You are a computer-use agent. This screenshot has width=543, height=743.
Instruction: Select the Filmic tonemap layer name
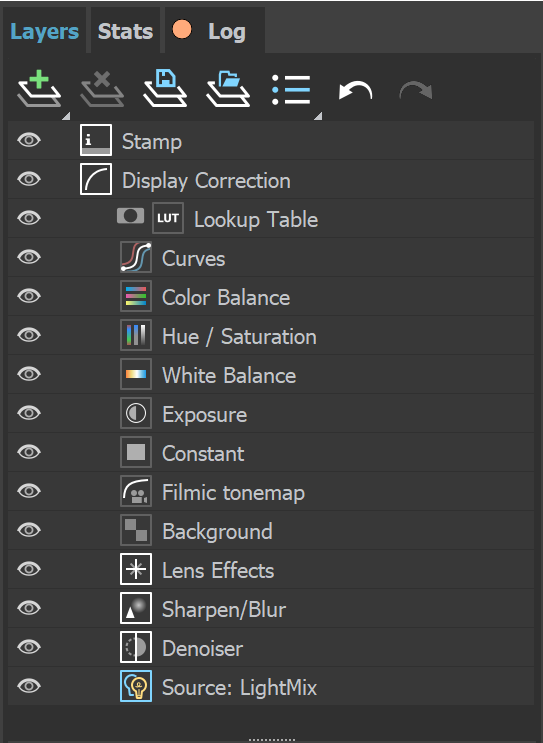[234, 493]
